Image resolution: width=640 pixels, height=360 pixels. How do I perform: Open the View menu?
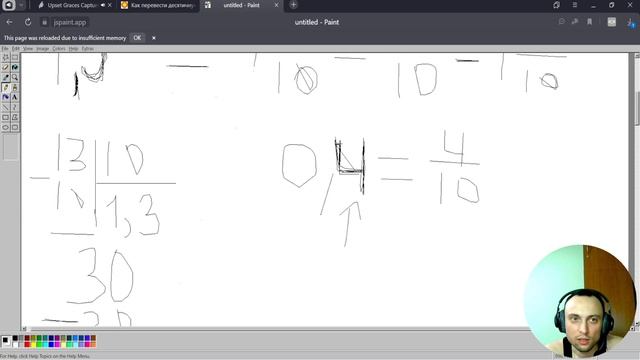click(28, 49)
